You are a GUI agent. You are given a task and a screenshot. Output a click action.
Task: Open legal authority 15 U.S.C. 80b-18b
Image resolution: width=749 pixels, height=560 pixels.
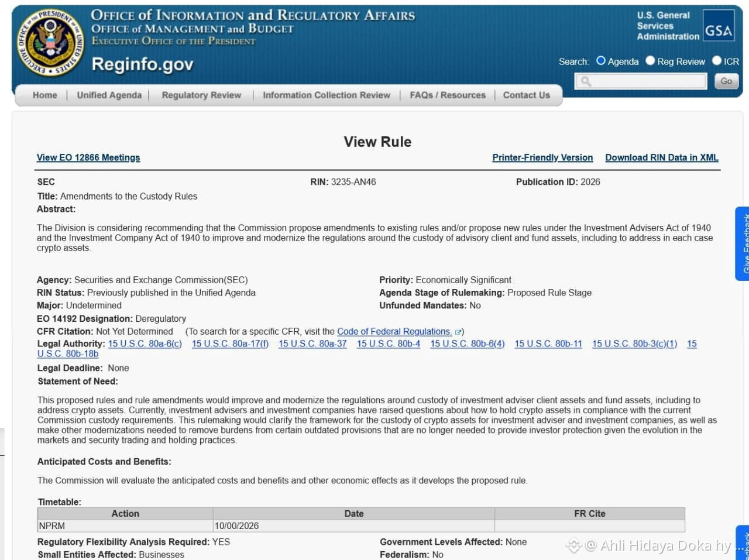coord(68,354)
